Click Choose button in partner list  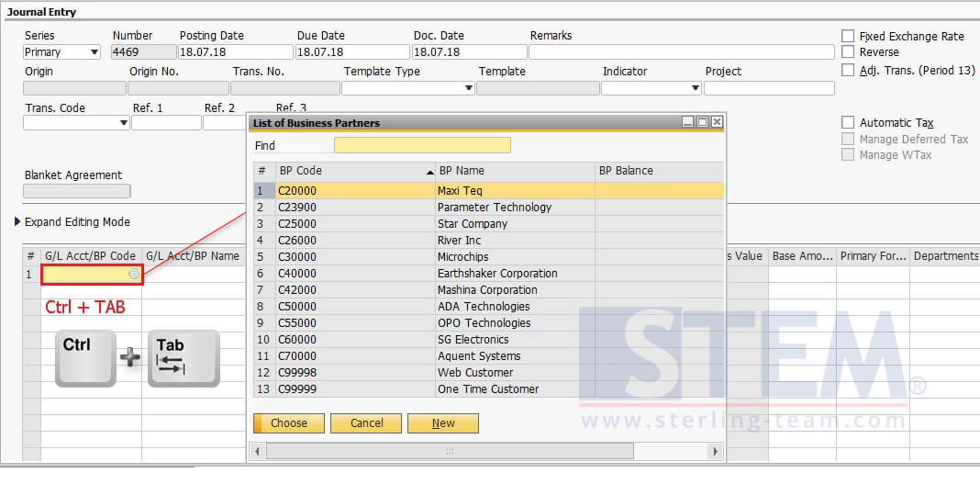tap(289, 423)
